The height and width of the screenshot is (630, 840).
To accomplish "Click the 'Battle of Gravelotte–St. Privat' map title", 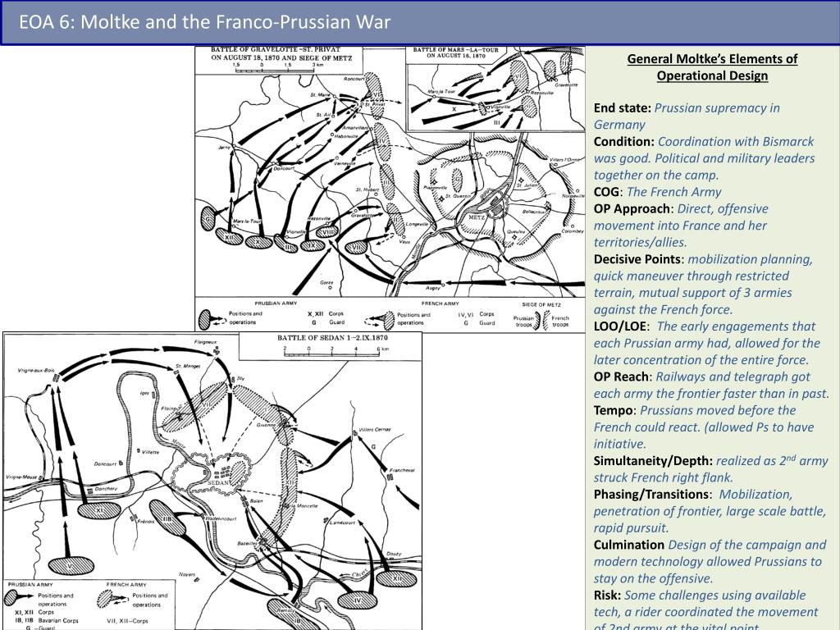I will (281, 53).
